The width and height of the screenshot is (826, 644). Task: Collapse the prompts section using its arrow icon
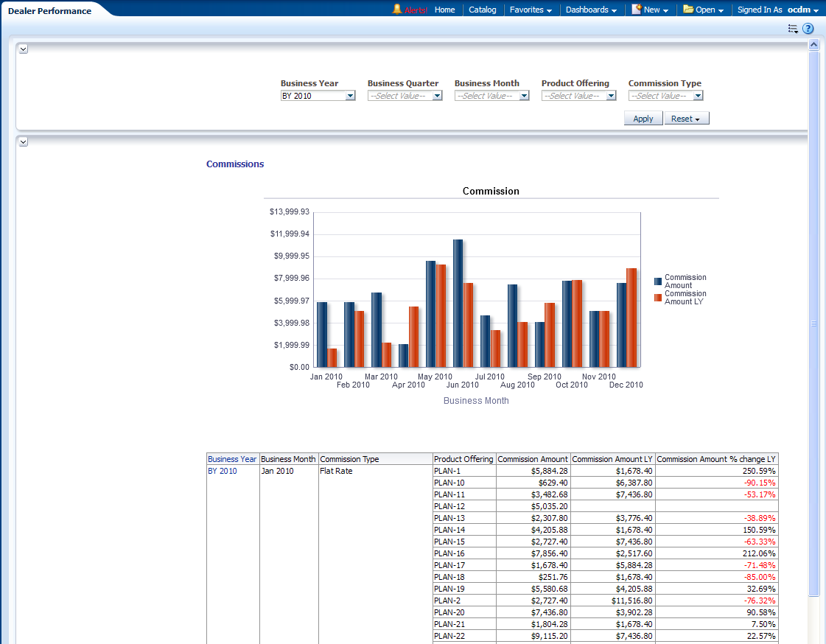coord(23,49)
